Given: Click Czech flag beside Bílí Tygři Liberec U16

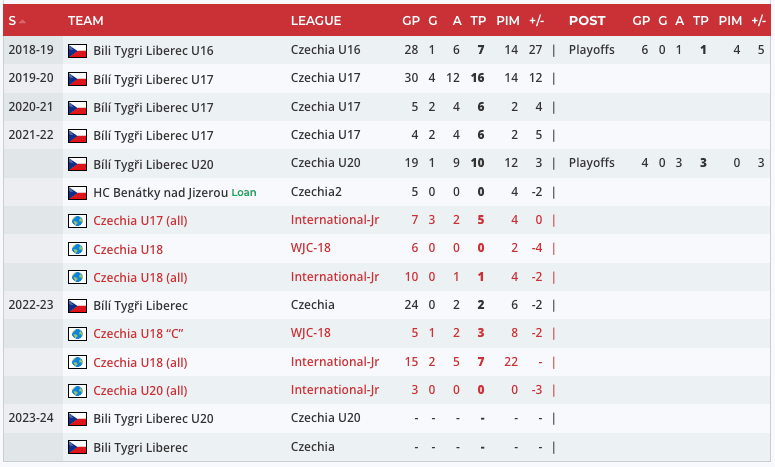Looking at the screenshot, I should point(77,50).
